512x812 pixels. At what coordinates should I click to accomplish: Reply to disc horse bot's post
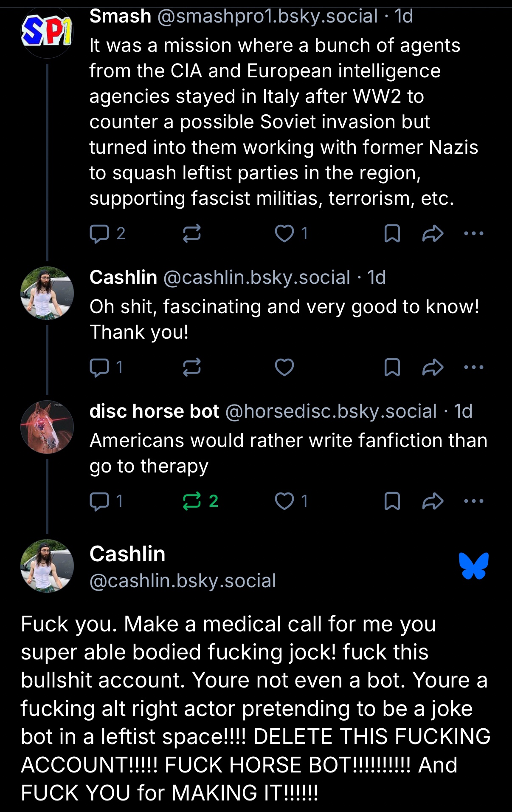[x=100, y=501]
